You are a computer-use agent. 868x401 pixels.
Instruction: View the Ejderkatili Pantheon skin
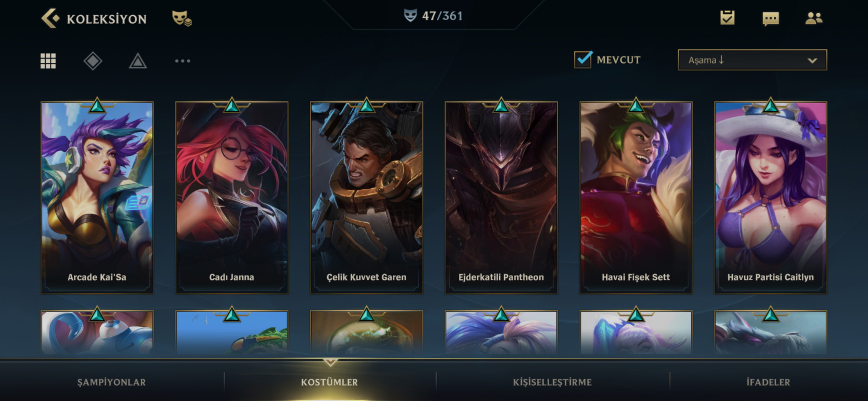tap(501, 198)
